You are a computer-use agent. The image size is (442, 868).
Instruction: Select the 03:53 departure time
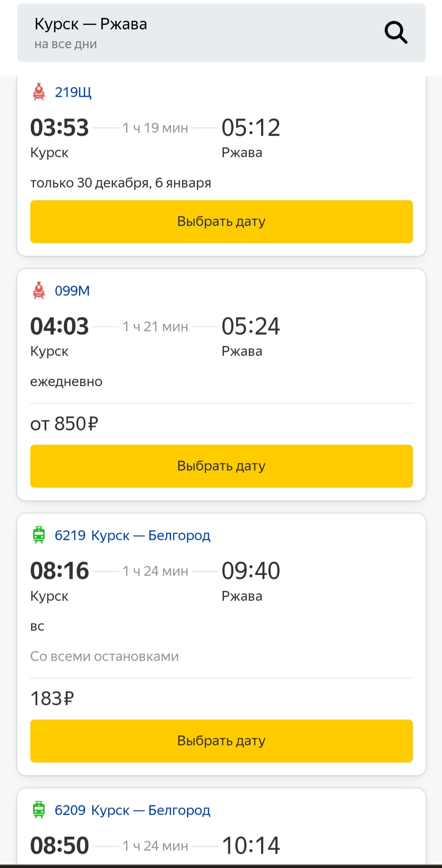(60, 127)
